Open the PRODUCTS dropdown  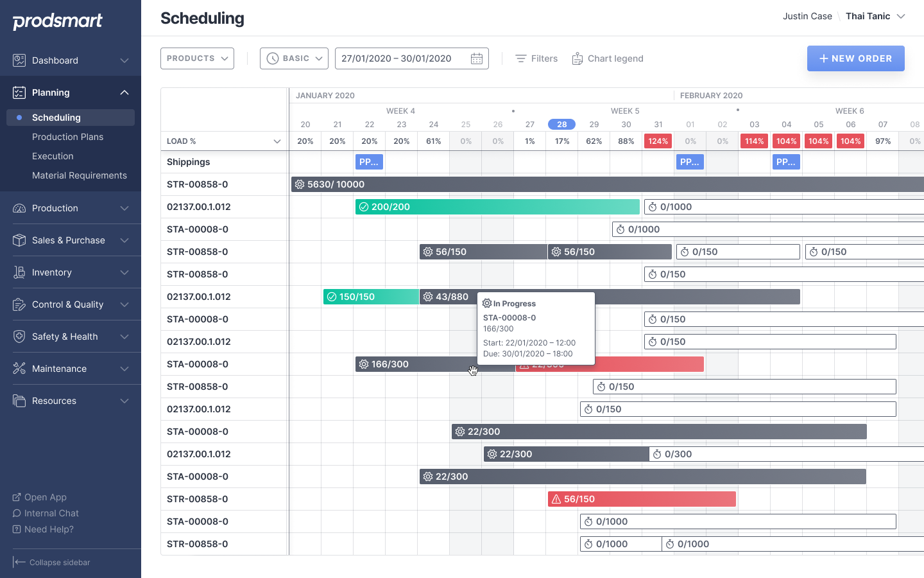tap(197, 58)
